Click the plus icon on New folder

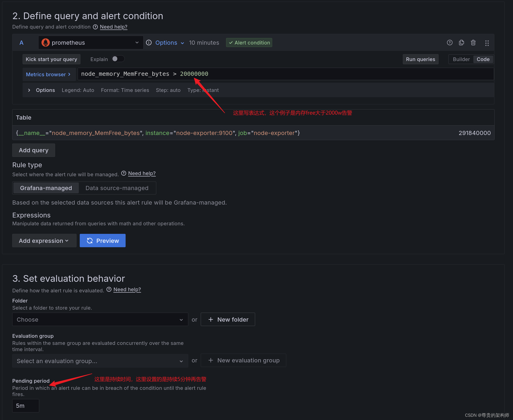tap(211, 319)
